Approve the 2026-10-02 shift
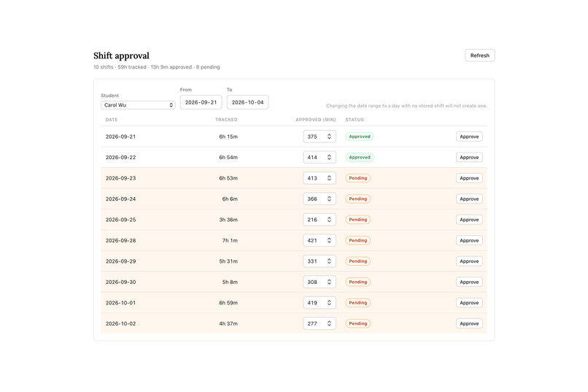588x392 pixels. [469, 323]
